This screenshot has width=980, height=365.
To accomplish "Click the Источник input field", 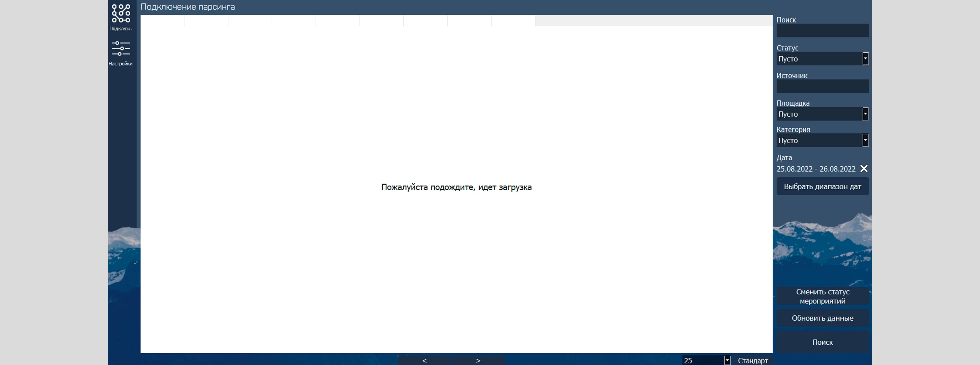I will coord(823,86).
